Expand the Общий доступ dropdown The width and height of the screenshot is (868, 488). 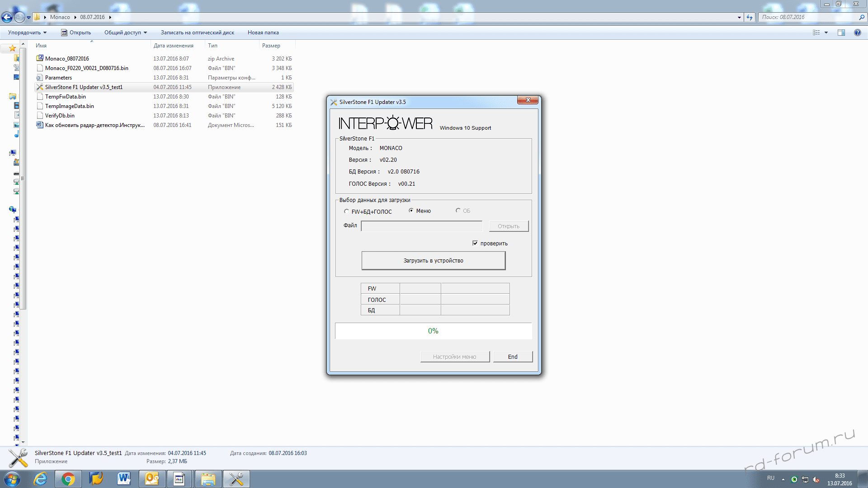point(125,33)
